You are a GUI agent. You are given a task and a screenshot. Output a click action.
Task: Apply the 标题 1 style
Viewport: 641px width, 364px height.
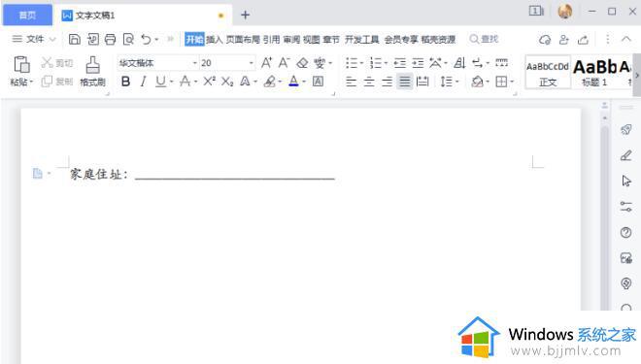[594, 73]
